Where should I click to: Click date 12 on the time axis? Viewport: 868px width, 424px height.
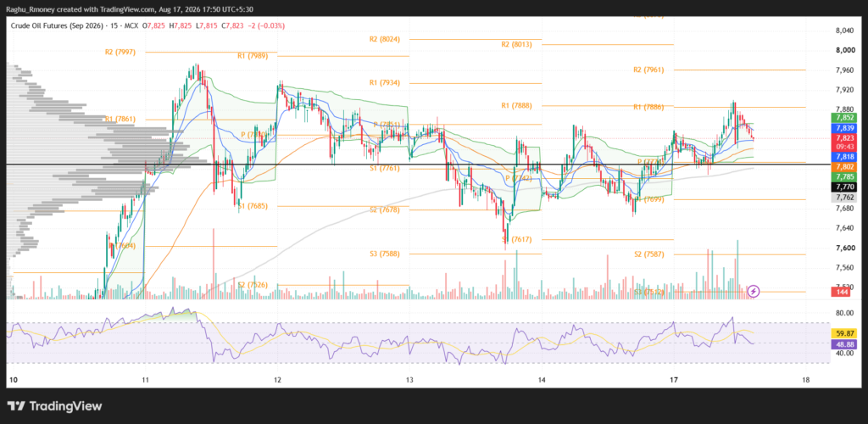277,380
